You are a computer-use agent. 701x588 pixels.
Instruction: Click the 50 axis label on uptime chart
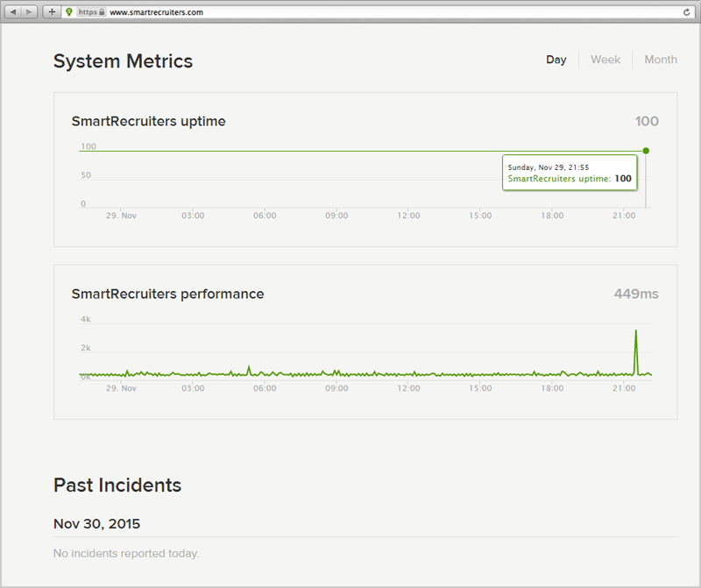86,175
